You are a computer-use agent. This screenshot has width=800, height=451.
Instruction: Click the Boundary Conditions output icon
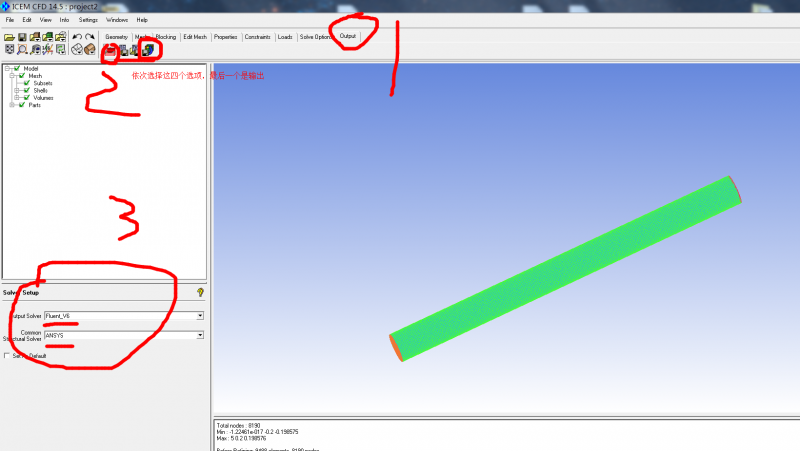[x=123, y=51]
